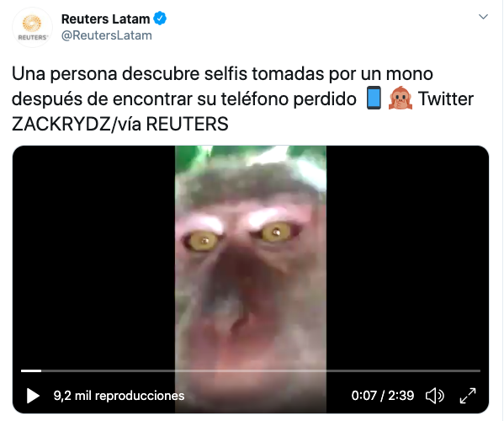This screenshot has width=504, height=421.
Task: Click the blue verified badge
Action: (x=160, y=19)
